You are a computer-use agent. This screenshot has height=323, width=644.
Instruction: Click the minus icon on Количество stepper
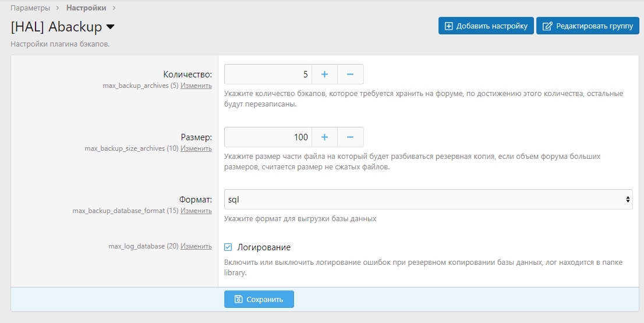(x=351, y=74)
